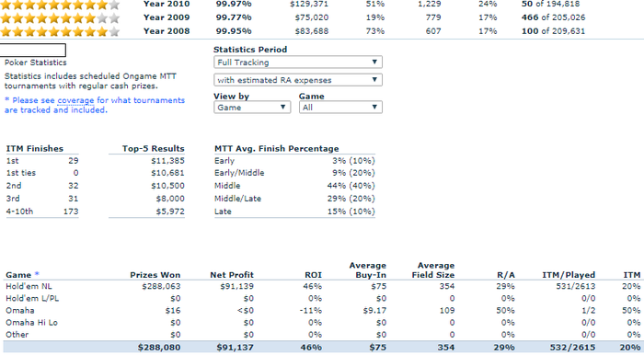Click the Game column asterisk marker
Screen dimensions: 644x355
click(x=37, y=274)
